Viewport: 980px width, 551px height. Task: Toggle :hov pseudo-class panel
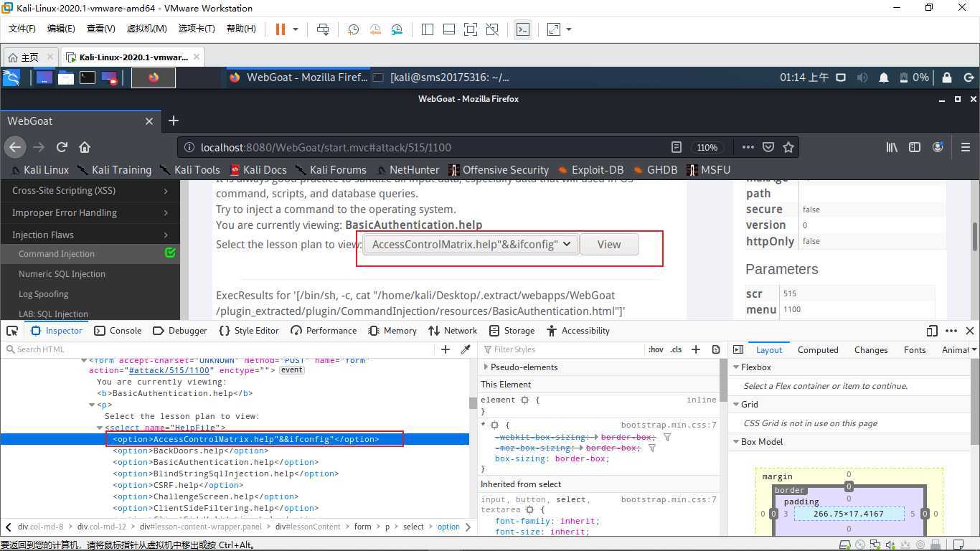click(656, 349)
